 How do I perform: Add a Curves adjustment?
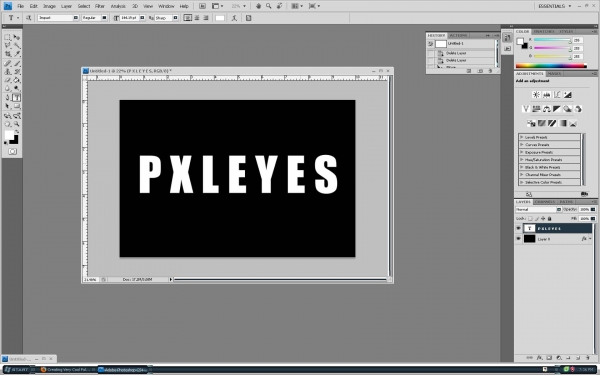point(557,95)
